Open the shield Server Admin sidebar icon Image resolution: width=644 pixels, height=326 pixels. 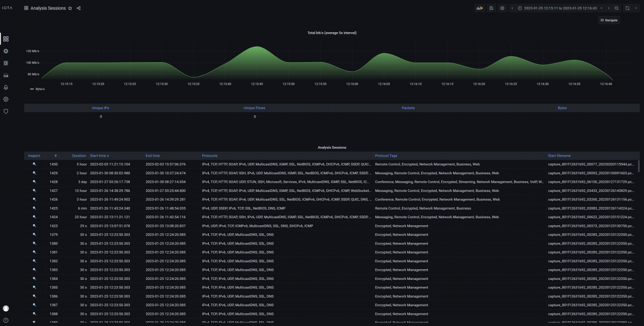(x=6, y=111)
